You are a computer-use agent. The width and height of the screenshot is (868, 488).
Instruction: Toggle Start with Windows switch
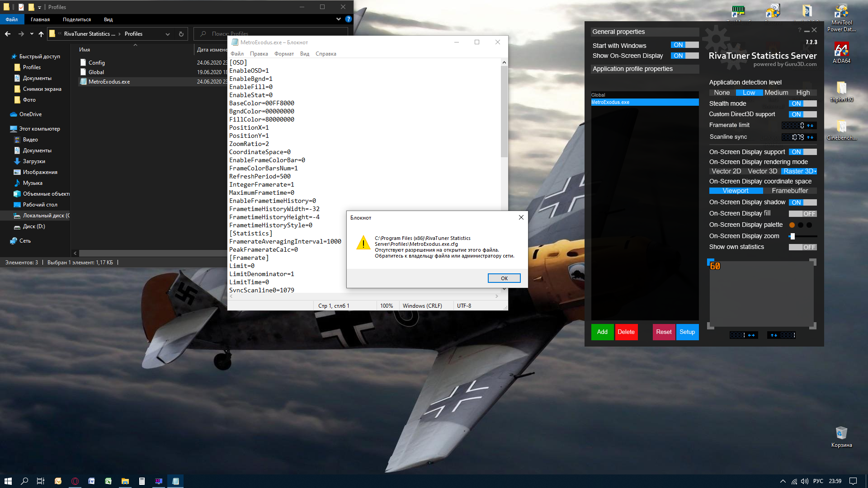[x=684, y=45]
